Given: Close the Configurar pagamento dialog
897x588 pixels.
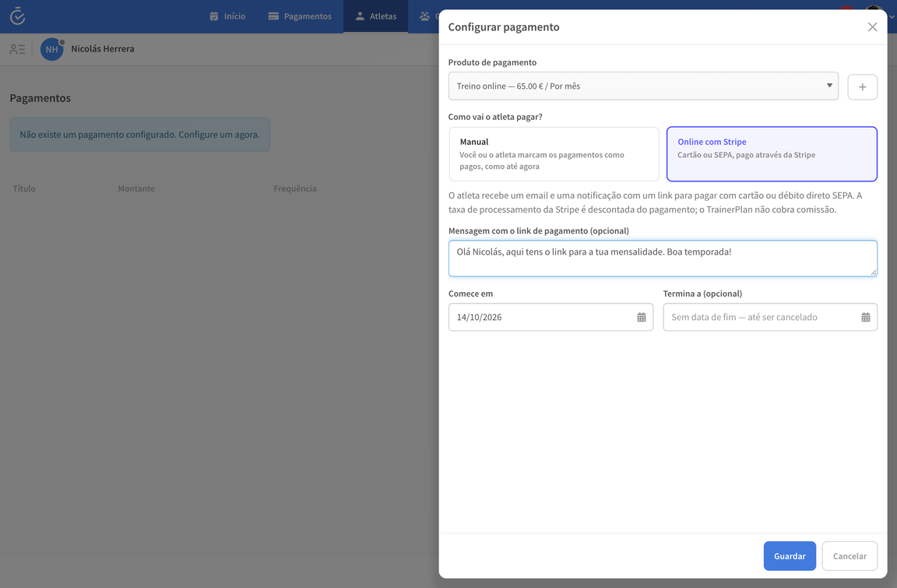Looking at the screenshot, I should pos(872,27).
